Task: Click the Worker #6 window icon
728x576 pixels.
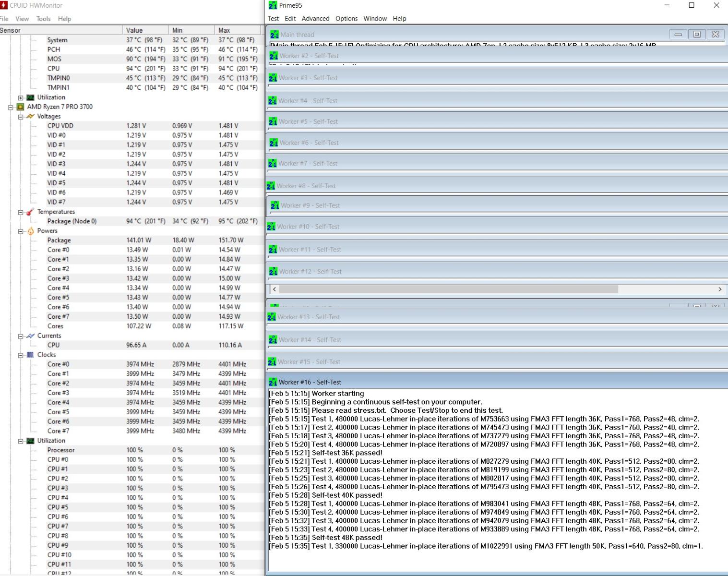Action: point(274,143)
